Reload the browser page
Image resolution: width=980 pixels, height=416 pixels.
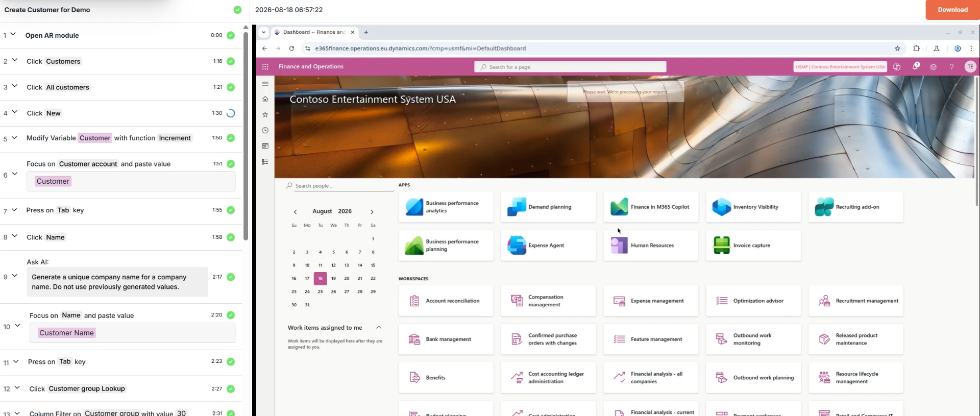(x=291, y=48)
